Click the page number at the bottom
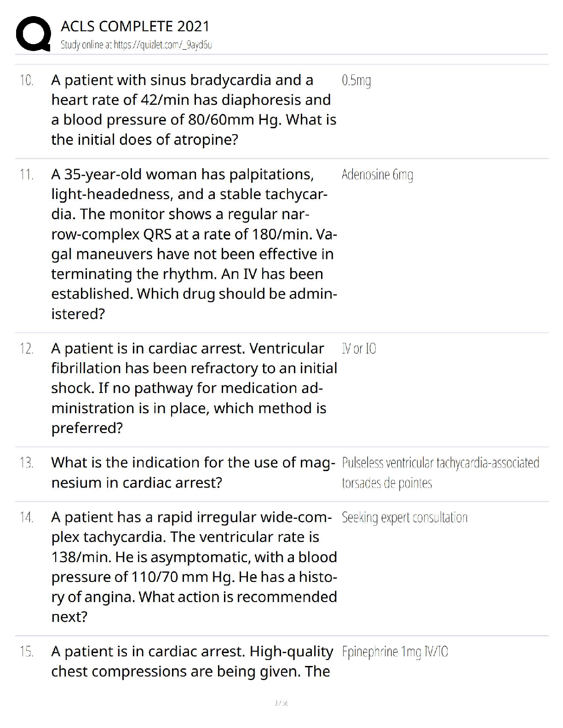Viewport: 563px width, 728px height. click(281, 703)
